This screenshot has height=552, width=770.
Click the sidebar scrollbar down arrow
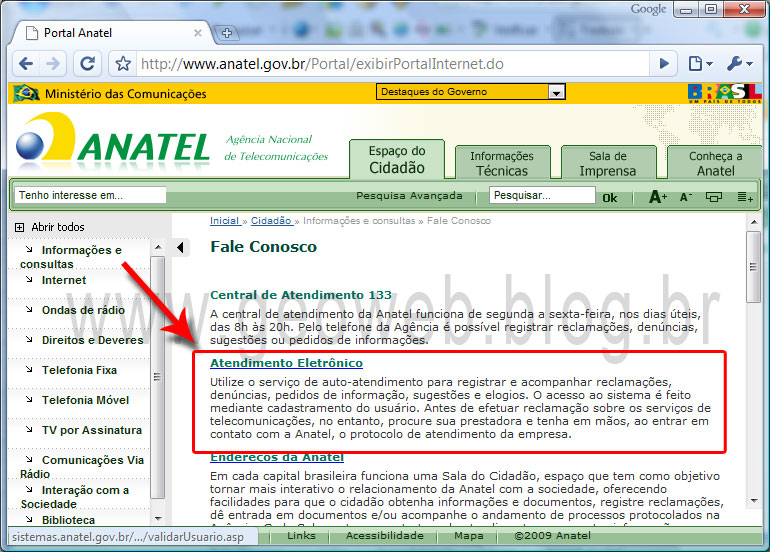[158, 518]
